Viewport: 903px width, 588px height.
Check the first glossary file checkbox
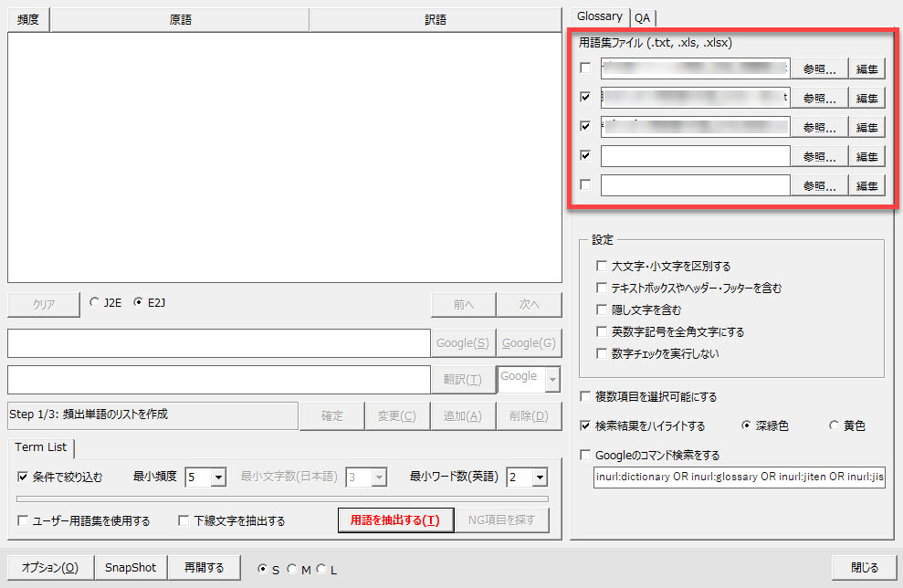pos(585,68)
